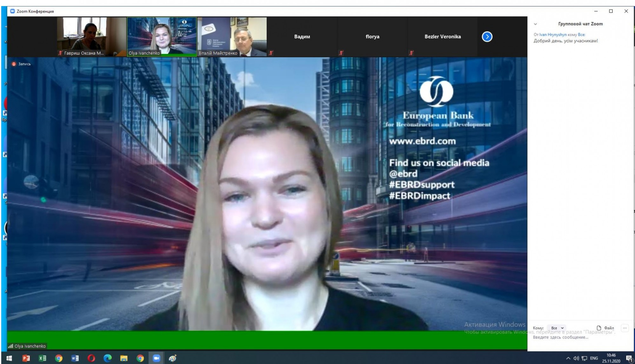Viewport: 635px width, 364px height.
Task: Select Гавриш Оксана video thumbnail
Action: [x=91, y=36]
